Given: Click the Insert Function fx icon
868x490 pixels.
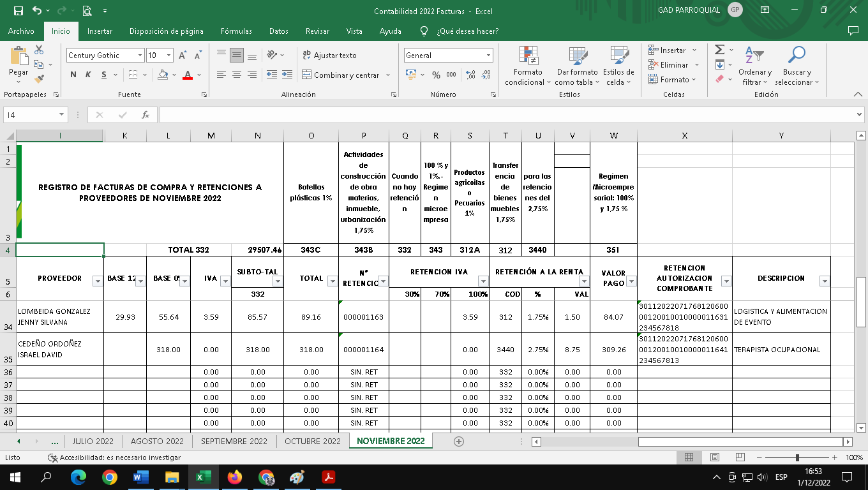Looking at the screenshot, I should [x=146, y=115].
